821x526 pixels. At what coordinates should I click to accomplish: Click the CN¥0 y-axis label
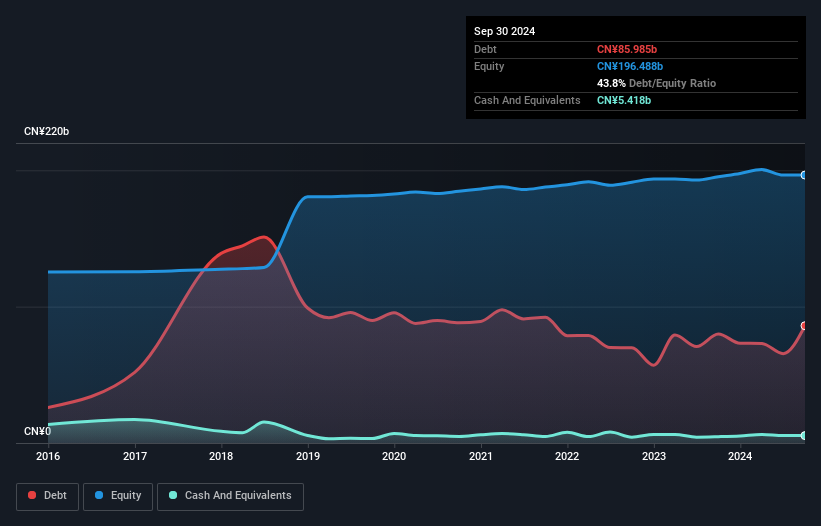click(38, 431)
